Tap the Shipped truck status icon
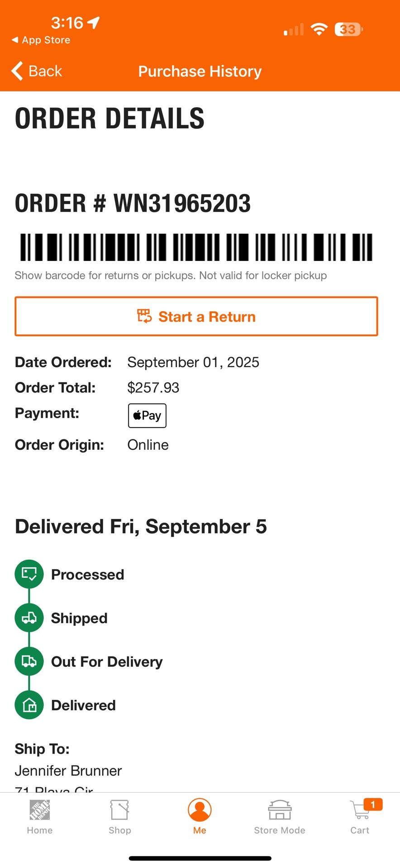The image size is (400, 868). click(29, 618)
